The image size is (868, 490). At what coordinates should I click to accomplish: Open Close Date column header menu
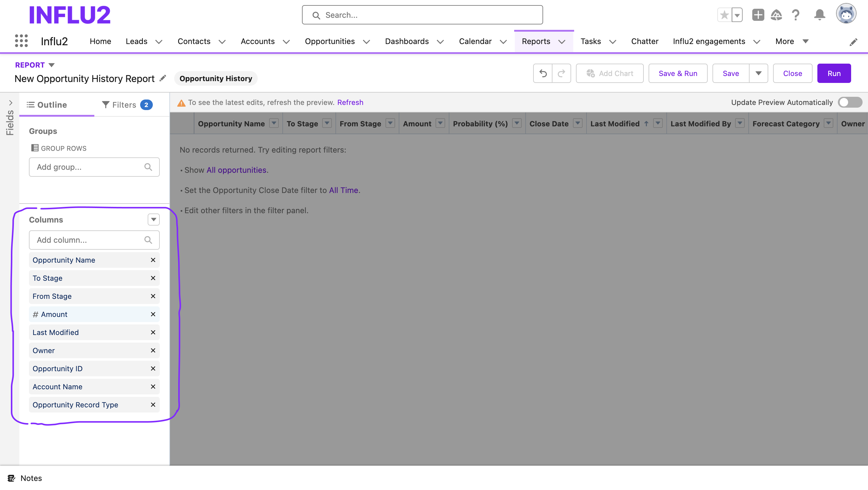click(577, 123)
